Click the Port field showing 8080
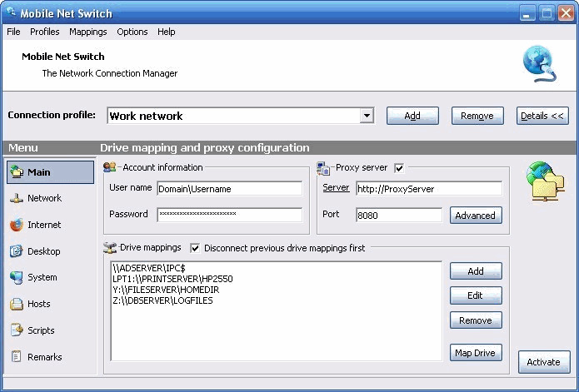The height and width of the screenshot is (392, 579). (399, 215)
